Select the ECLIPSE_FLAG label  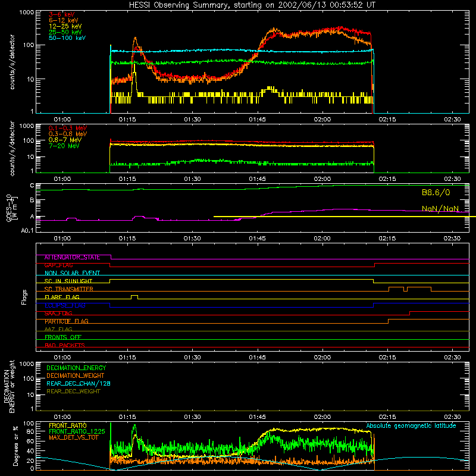pyautogui.click(x=65, y=305)
